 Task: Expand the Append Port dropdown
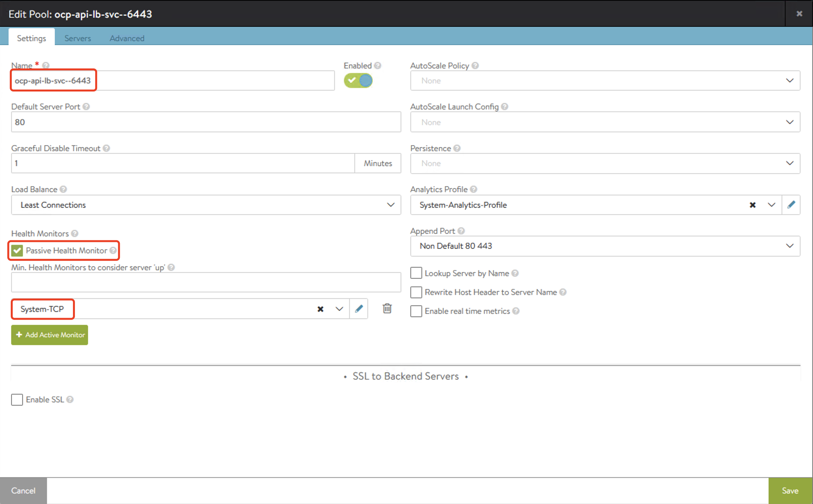point(605,246)
